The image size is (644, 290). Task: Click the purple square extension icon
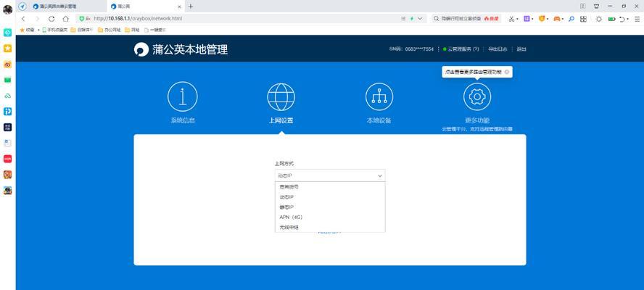[x=527, y=19]
